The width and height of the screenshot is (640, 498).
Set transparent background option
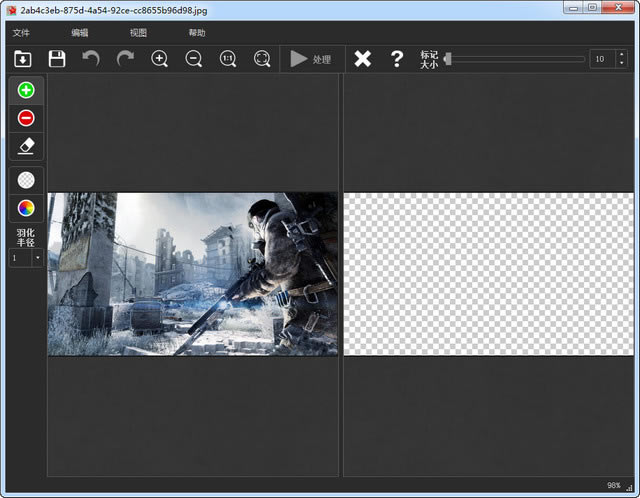(26, 180)
